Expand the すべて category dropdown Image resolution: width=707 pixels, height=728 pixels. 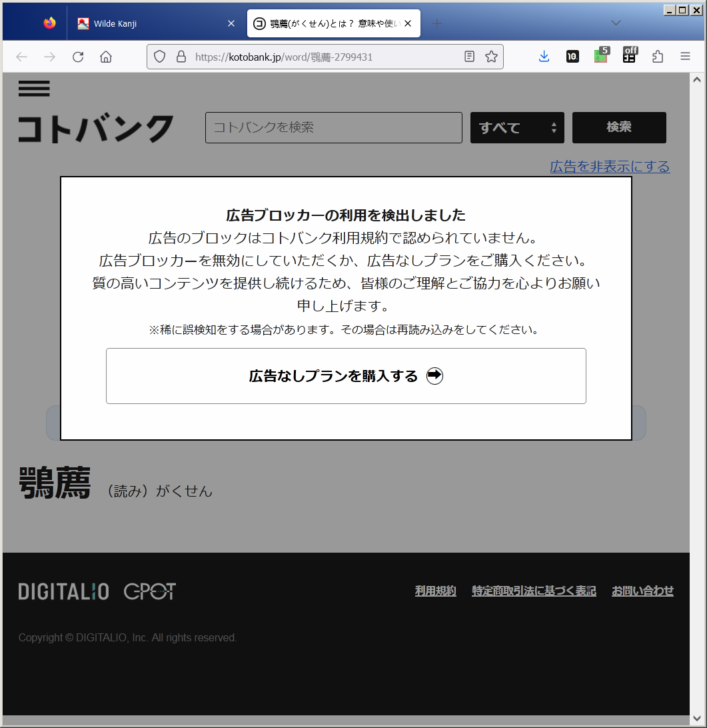click(x=517, y=127)
